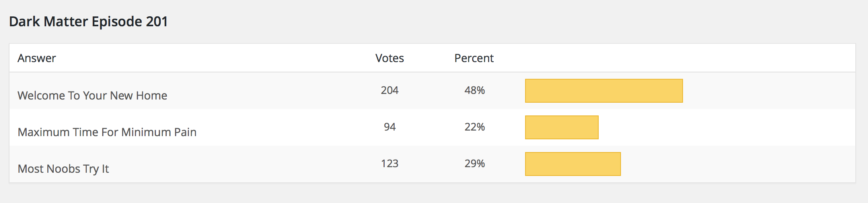This screenshot has height=203, width=868.
Task: Click the 48% yellow progress bar
Action: [x=604, y=91]
